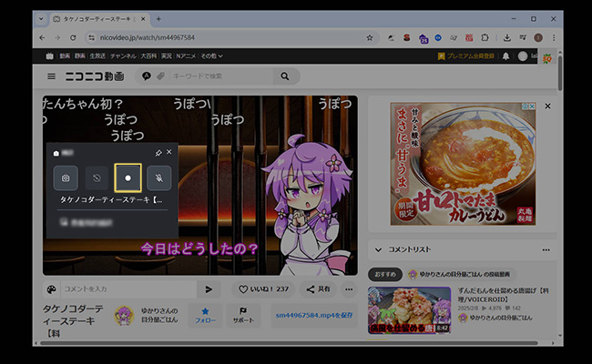The image size is (592, 364).
Task: Click the red S extension icon
Action: pyautogui.click(x=406, y=37)
